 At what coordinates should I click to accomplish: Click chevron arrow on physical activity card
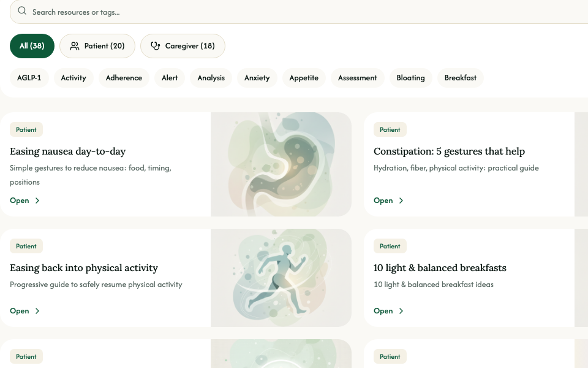tap(37, 311)
